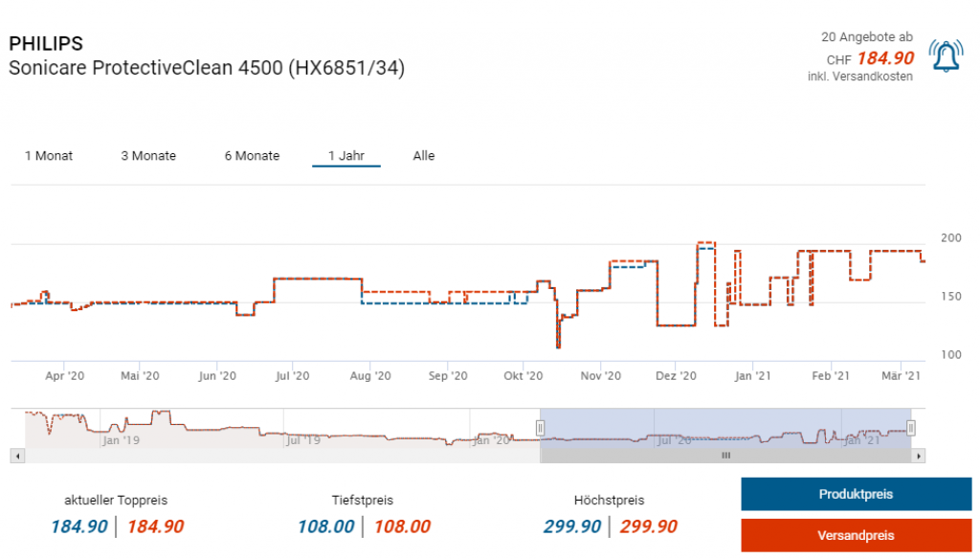Toggle the Versandpreis series button
The height and width of the screenshot is (559, 980).
click(x=856, y=535)
